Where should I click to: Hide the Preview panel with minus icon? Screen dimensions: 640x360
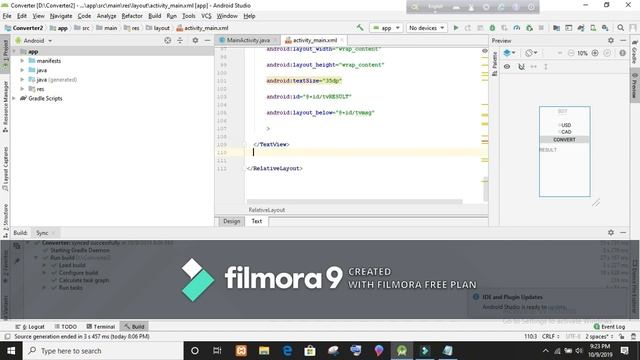tap(623, 40)
